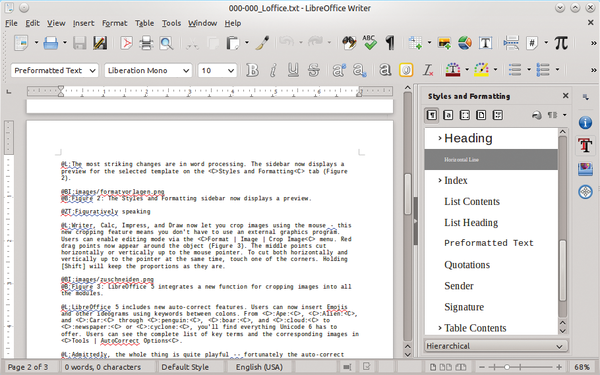The height and width of the screenshot is (375, 600).
Task: Select the Quotations style
Action: [x=467, y=265]
